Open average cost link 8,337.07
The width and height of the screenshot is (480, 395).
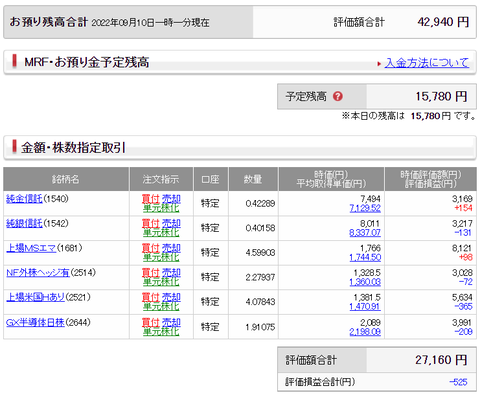point(365,233)
